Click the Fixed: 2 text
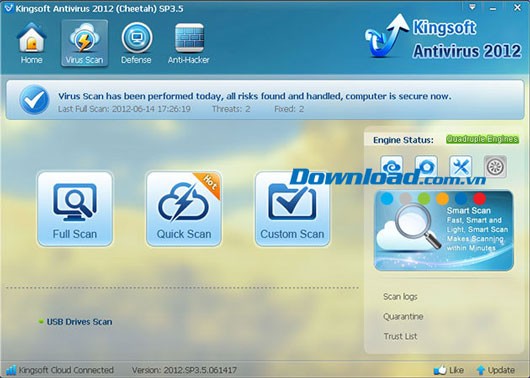Image resolution: width=530 pixels, height=378 pixels. pyautogui.click(x=289, y=109)
